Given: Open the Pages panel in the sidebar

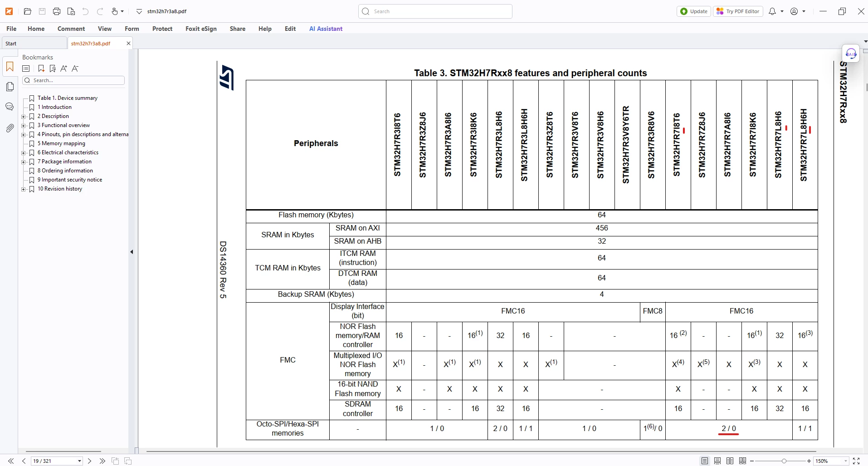Looking at the screenshot, I should coord(10,87).
